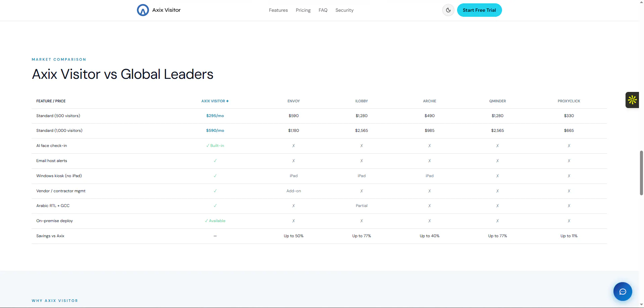This screenshot has height=308, width=644.
Task: Click the page vertical scrollbar thumb
Action: [641, 173]
